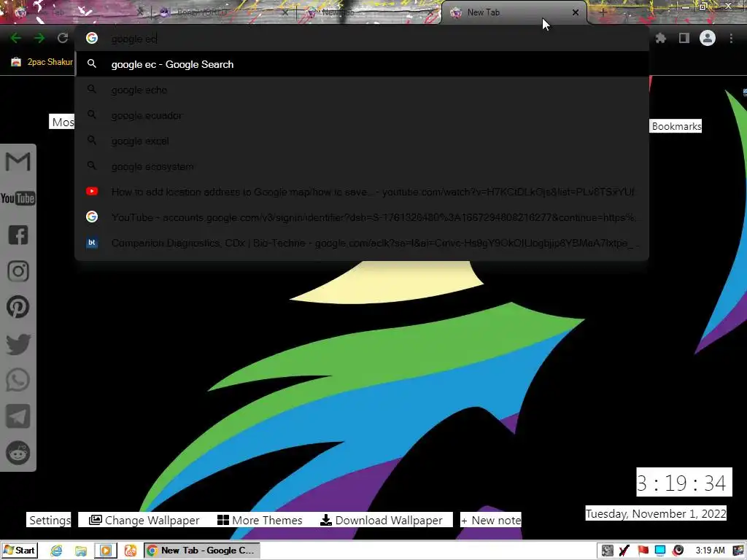Switch to the third tab labeled New Tab
The height and width of the screenshot is (560, 747).
pos(369,12)
